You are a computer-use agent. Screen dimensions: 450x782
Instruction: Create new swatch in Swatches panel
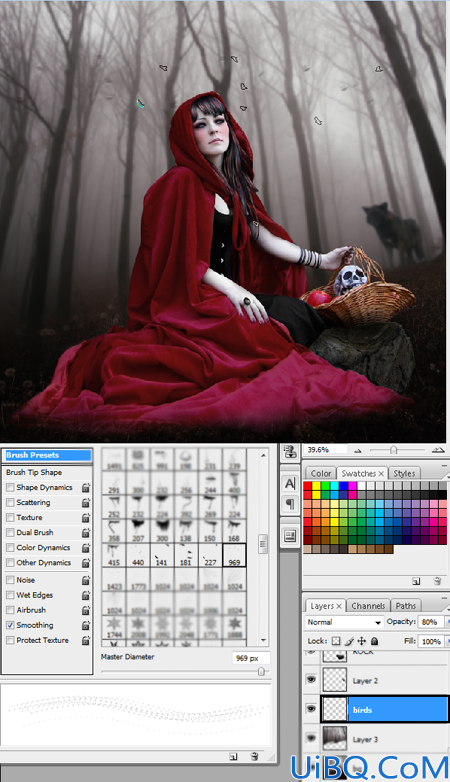click(416, 581)
